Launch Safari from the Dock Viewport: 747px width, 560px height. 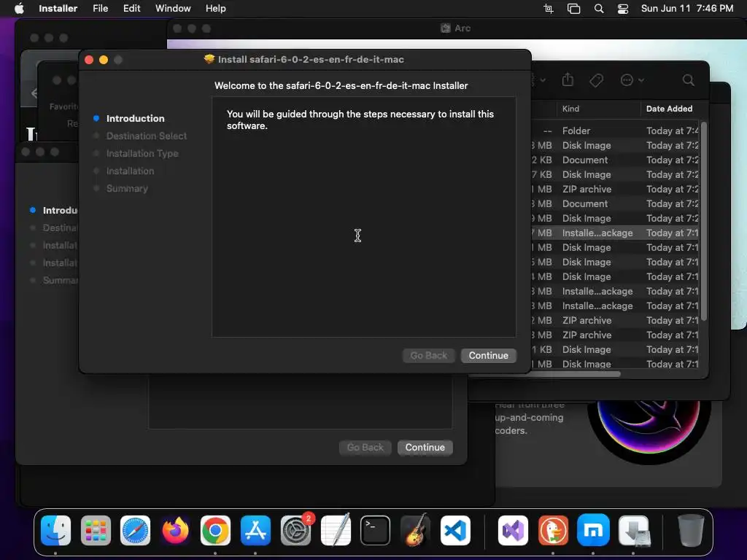coord(135,530)
